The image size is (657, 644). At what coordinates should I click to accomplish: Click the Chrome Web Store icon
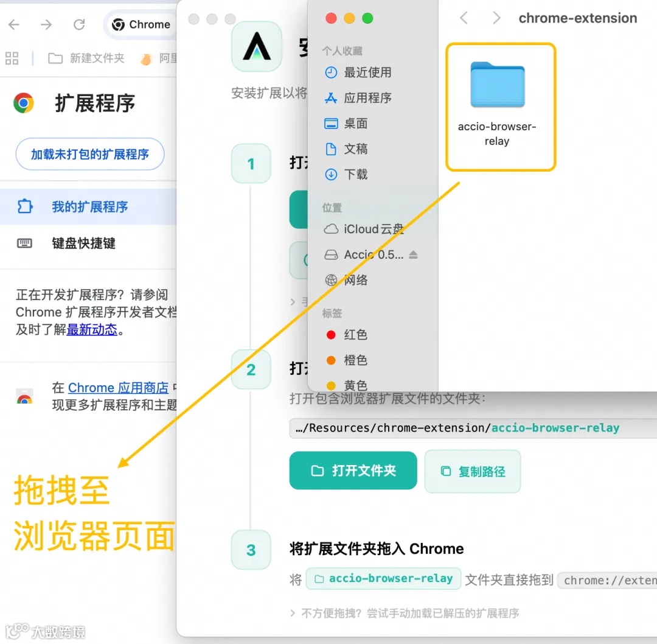point(25,396)
